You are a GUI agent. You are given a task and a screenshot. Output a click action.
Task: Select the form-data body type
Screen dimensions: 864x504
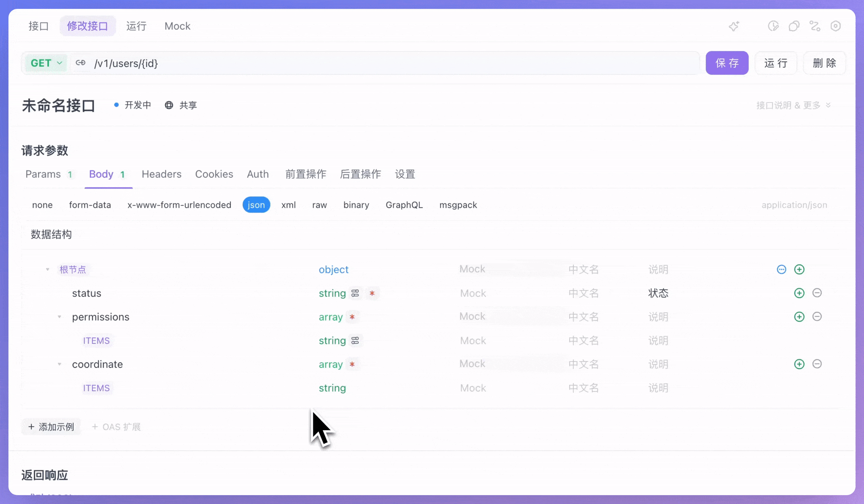(90, 205)
